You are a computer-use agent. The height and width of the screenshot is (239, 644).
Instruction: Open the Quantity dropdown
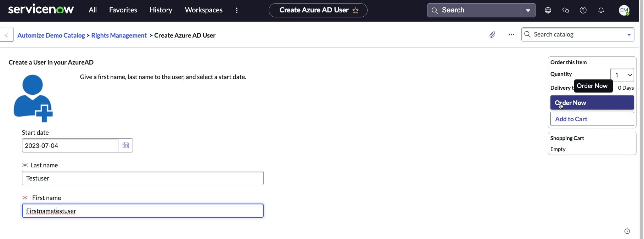click(622, 75)
